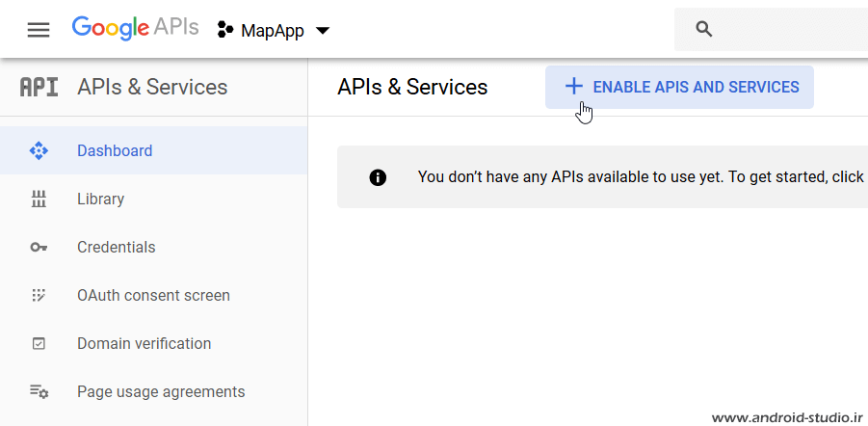Screen dimensions: 868x426
Task: Open the hamburger navigation menu
Action: (x=39, y=30)
